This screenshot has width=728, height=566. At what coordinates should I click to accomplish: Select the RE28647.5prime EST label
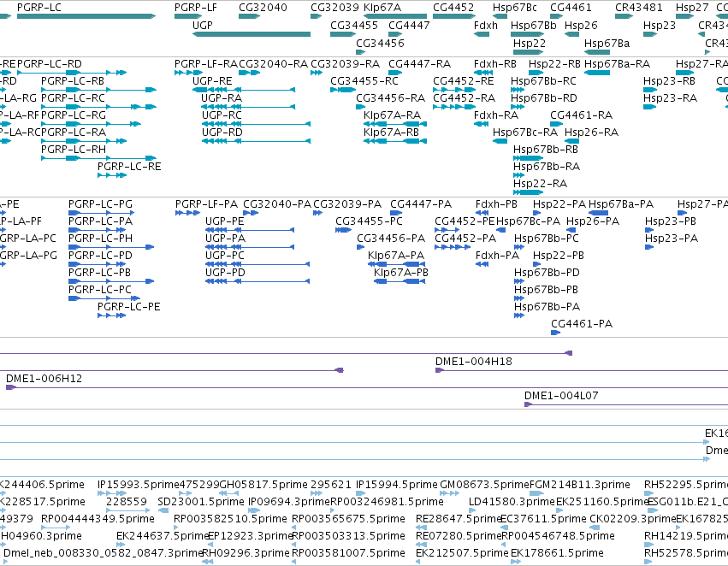[458, 519]
